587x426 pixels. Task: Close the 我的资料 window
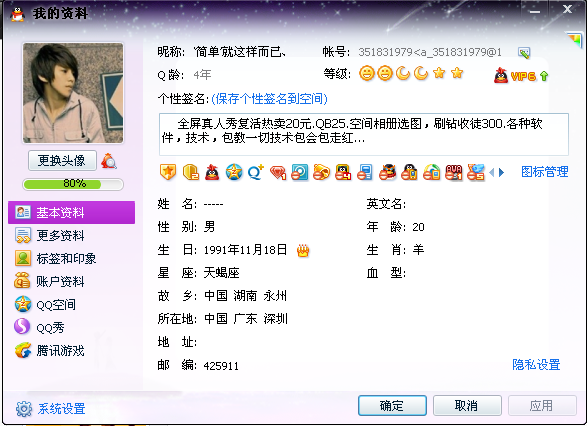click(x=568, y=9)
